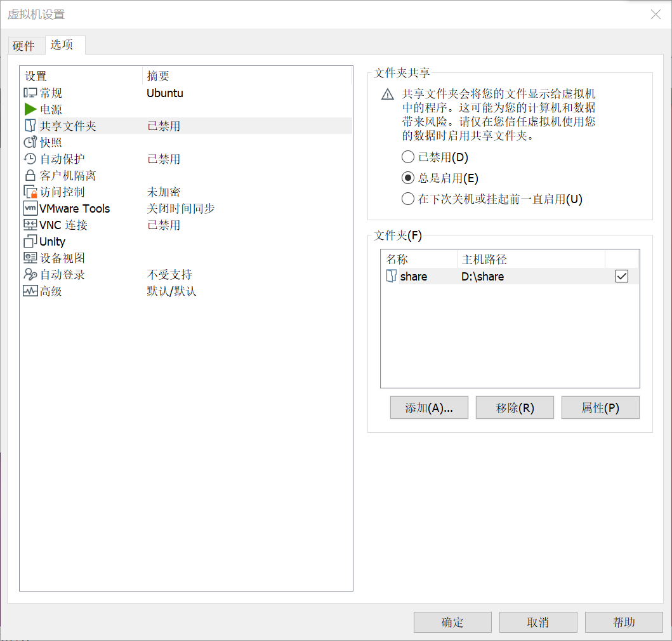Select the Unity mode icon
Image resolution: width=672 pixels, height=641 pixels.
(30, 241)
